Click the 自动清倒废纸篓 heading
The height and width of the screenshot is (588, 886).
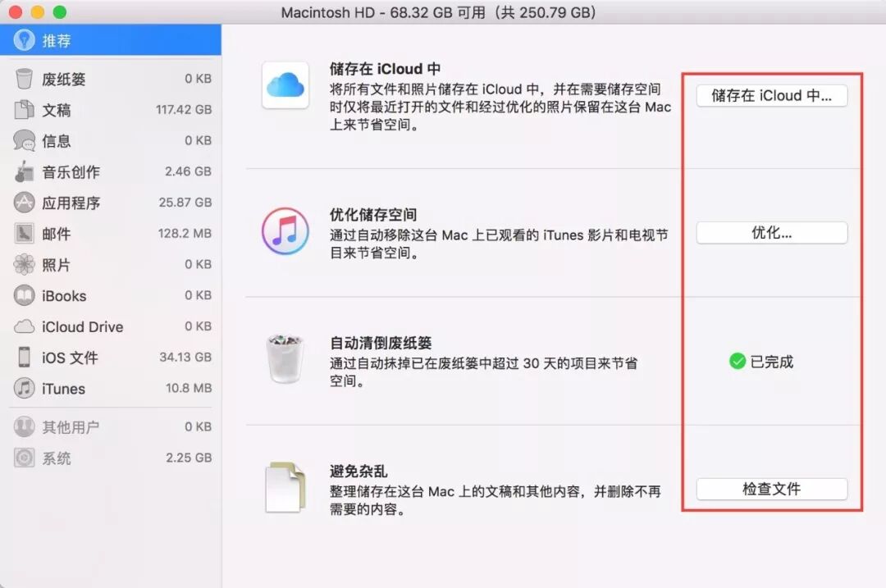[381, 343]
